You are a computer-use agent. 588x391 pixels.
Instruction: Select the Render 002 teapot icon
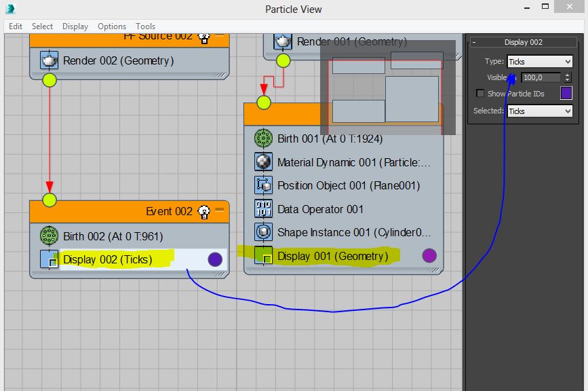click(49, 60)
